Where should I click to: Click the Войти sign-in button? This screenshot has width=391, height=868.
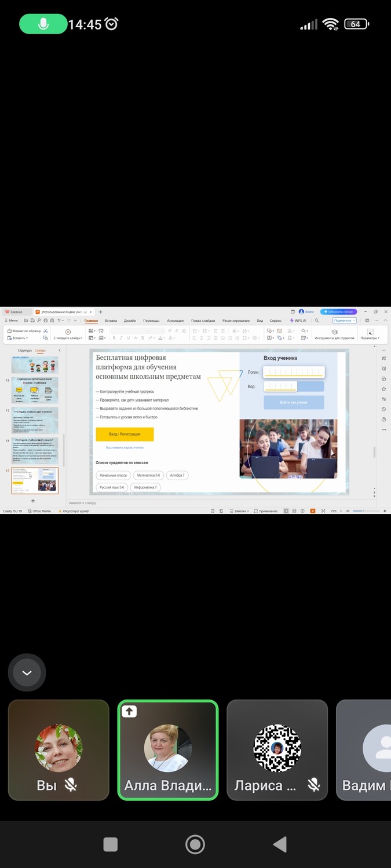(306, 312)
